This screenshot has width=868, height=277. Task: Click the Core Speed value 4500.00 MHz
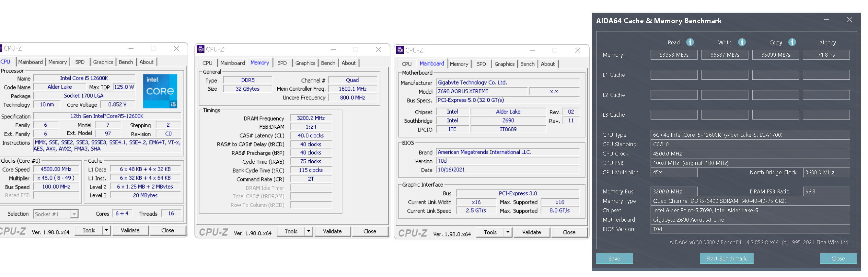(56, 169)
